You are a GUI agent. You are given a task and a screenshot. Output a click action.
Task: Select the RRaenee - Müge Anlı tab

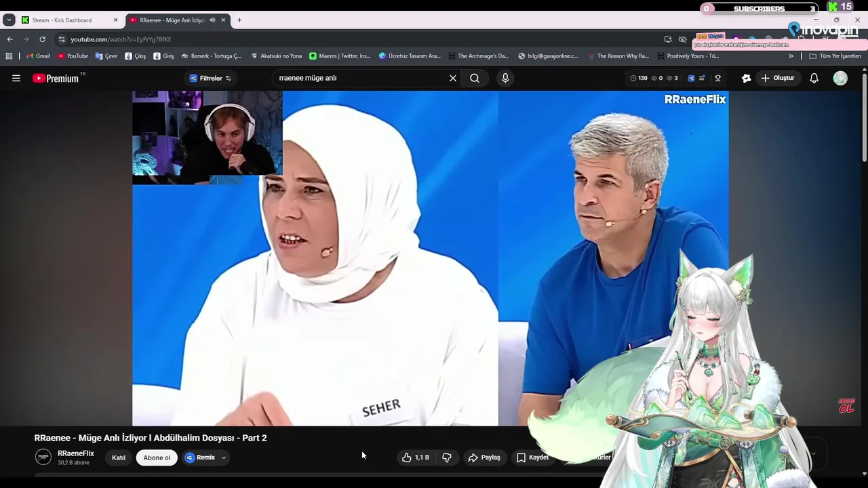click(x=179, y=20)
